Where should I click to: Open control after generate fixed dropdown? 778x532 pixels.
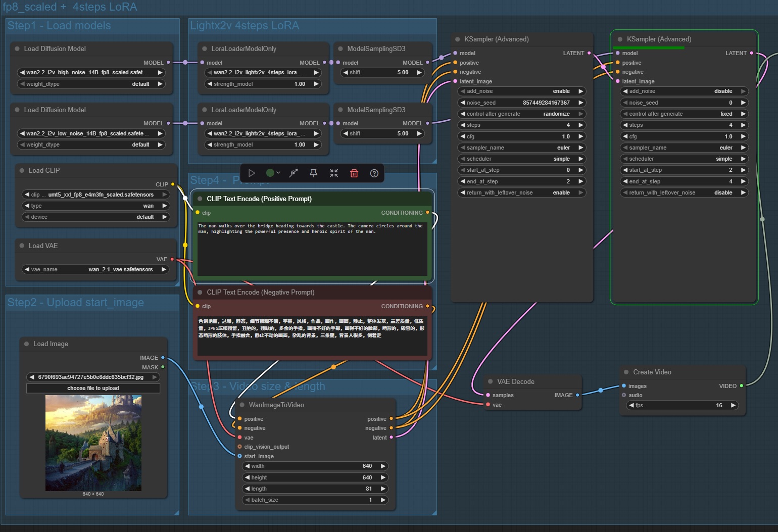coord(684,114)
